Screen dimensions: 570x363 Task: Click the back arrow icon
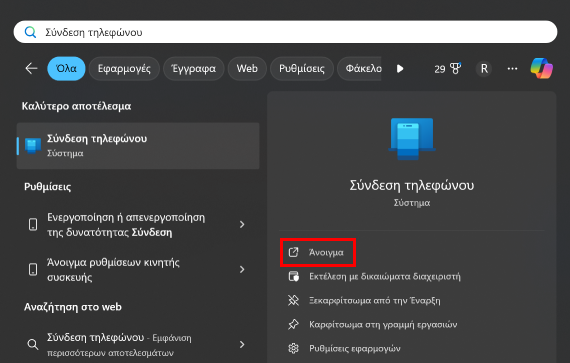(x=31, y=68)
